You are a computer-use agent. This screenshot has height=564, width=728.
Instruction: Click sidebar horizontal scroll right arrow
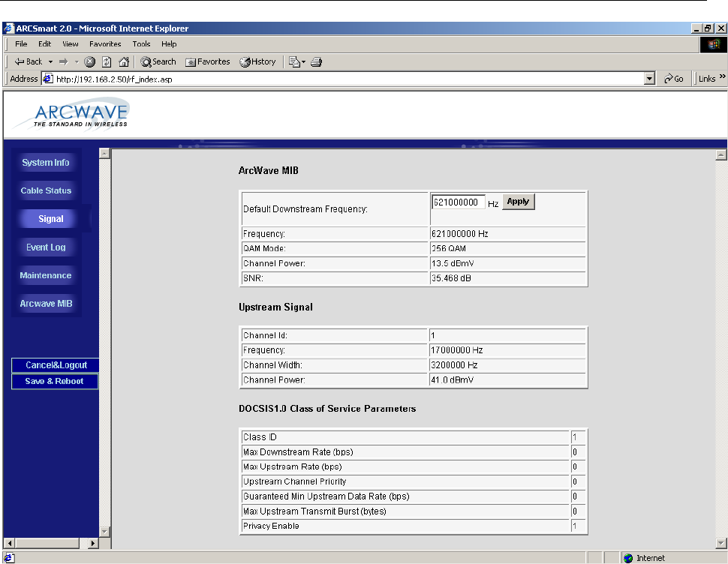pyautogui.click(x=93, y=543)
